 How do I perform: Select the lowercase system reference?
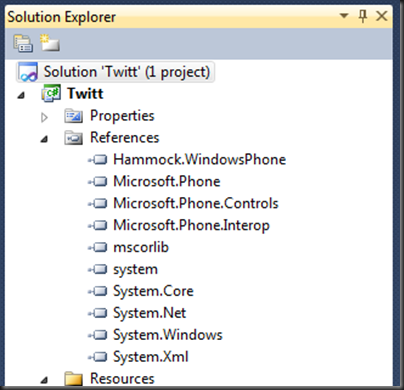pyautogui.click(x=135, y=270)
